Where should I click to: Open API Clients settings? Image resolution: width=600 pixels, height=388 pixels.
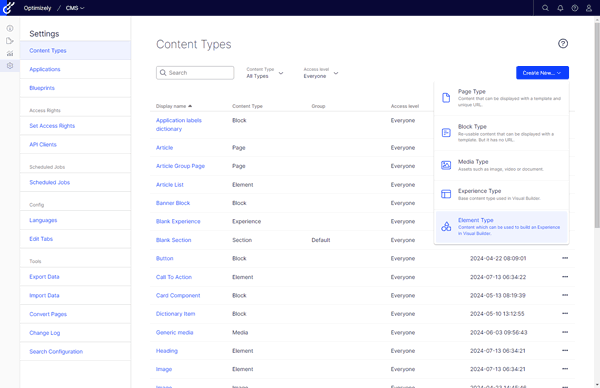(x=75, y=145)
